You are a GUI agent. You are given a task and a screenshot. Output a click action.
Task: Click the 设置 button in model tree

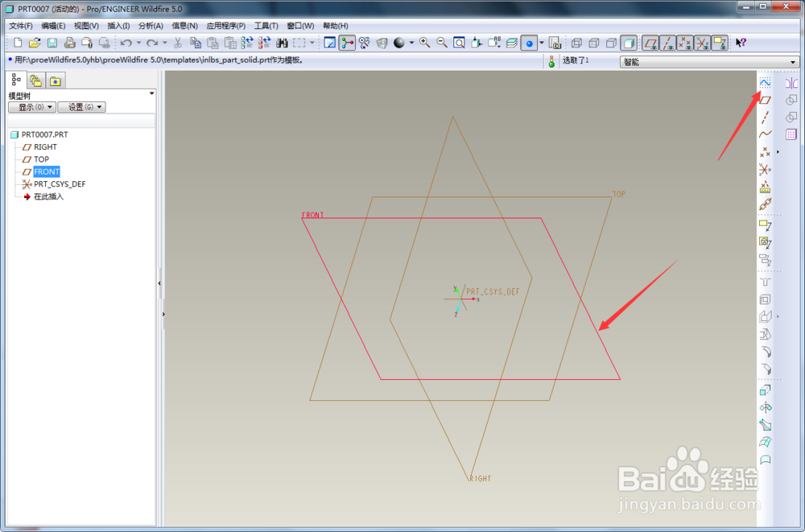pos(81,107)
